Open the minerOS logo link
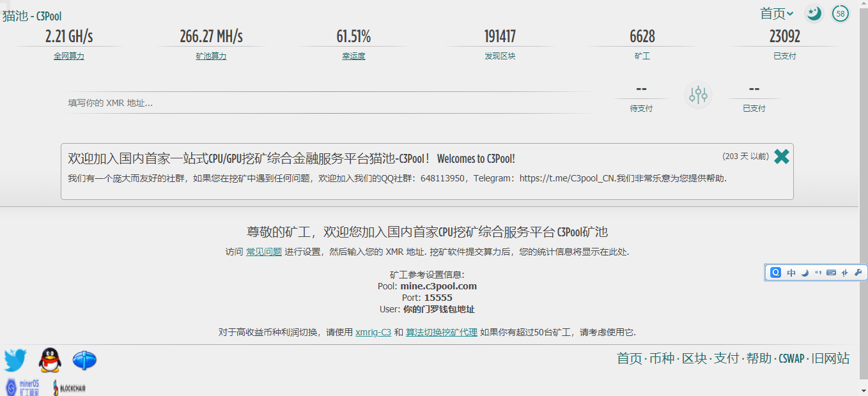 22,388
